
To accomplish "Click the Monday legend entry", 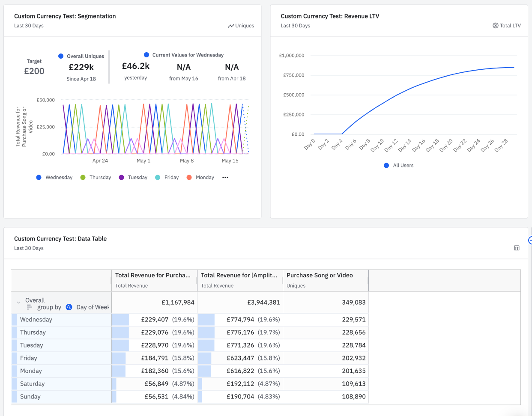I will click(x=200, y=178).
